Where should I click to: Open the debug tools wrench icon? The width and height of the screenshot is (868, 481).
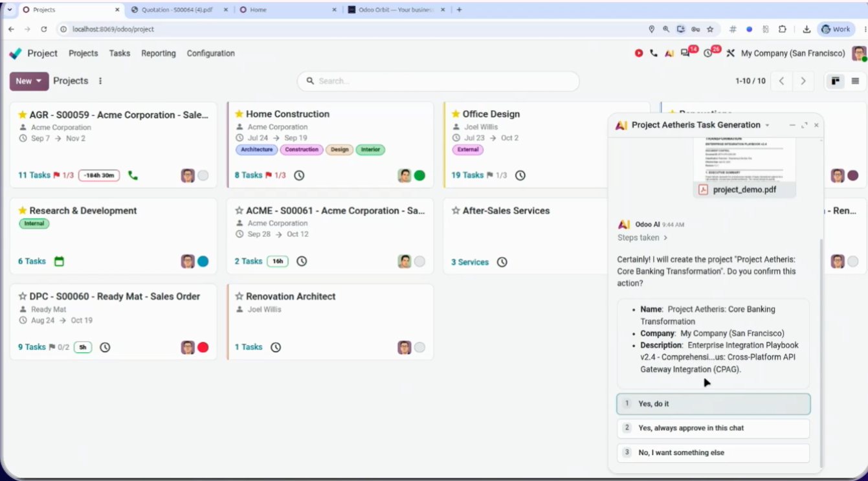(x=731, y=54)
